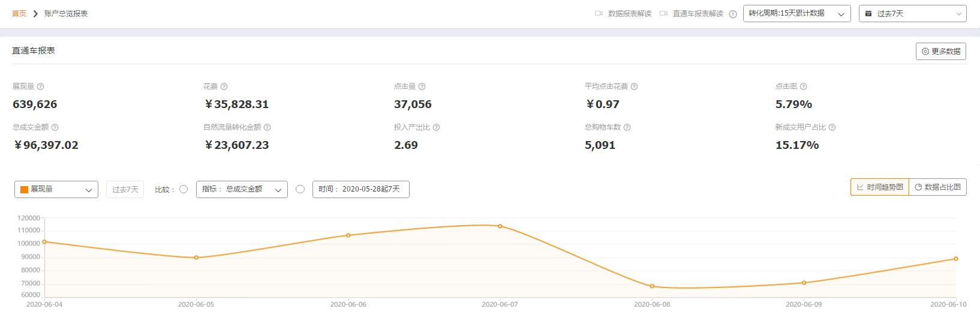Click 账户总览报表 breadcrumb

(x=66, y=13)
